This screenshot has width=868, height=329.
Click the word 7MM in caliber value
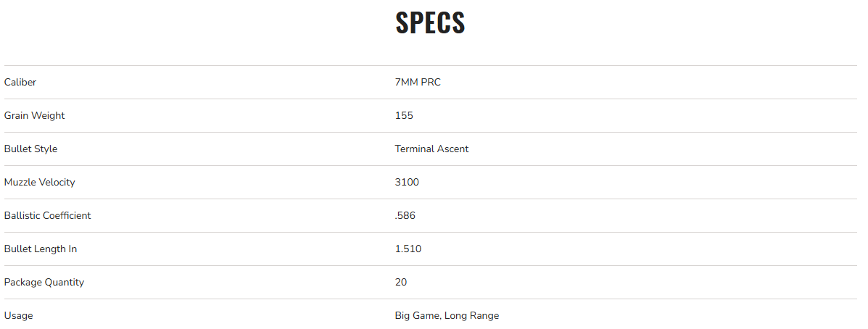point(407,83)
